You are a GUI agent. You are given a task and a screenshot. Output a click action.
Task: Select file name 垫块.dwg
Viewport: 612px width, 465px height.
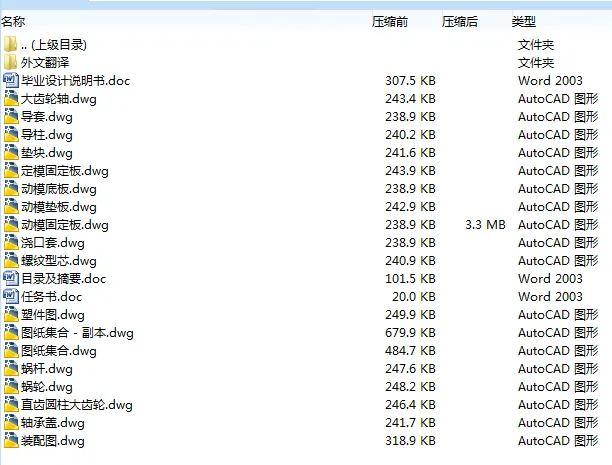click(47, 152)
